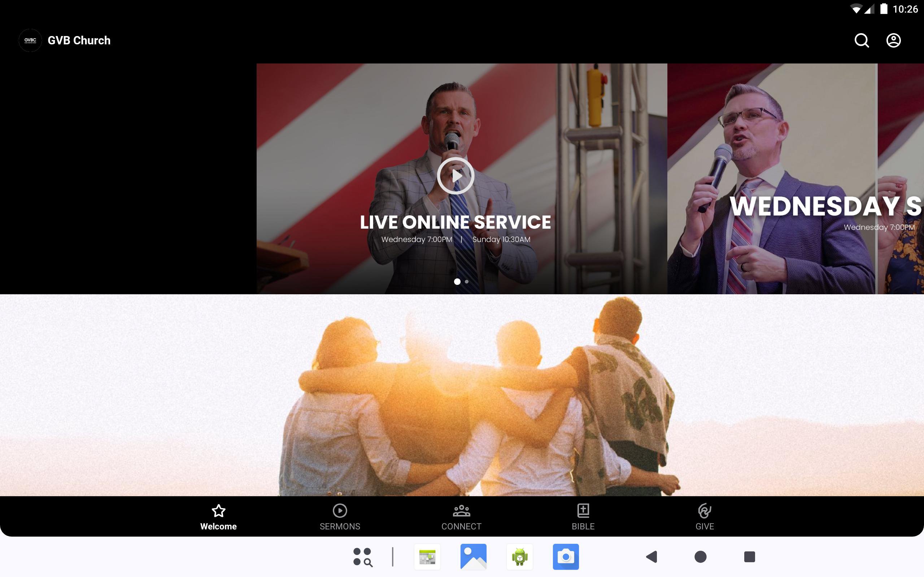The image size is (924, 577).
Task: Open the search magnifier icon
Action: pyautogui.click(x=862, y=40)
